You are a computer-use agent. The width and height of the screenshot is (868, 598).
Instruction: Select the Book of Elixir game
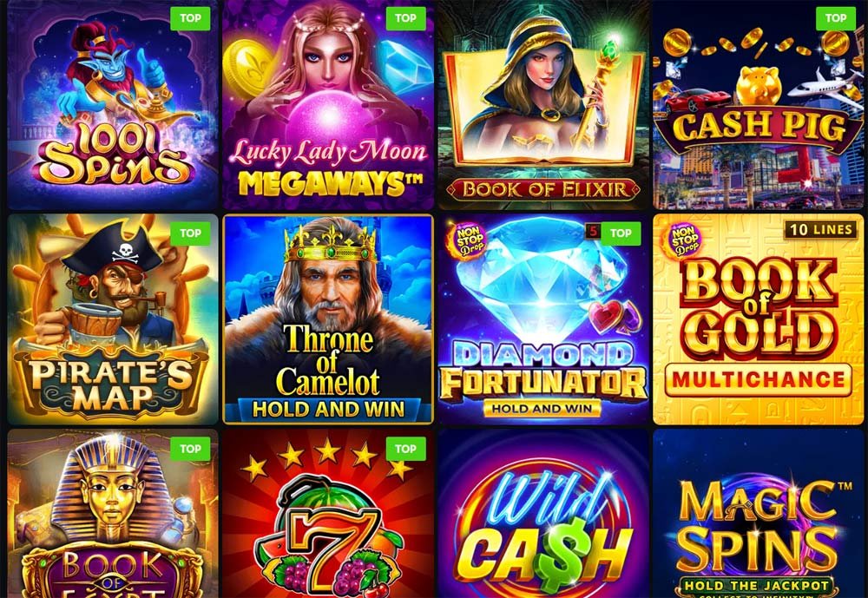543,105
